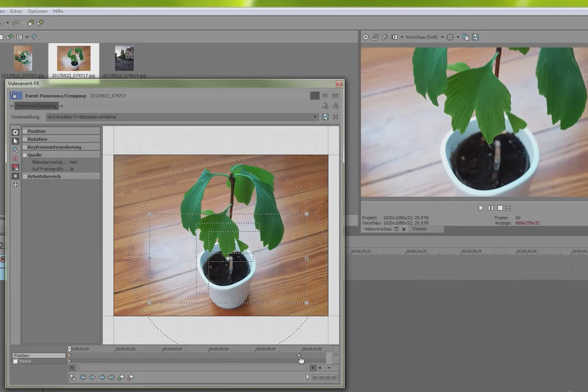Save preset floppy disk icon

325,117
